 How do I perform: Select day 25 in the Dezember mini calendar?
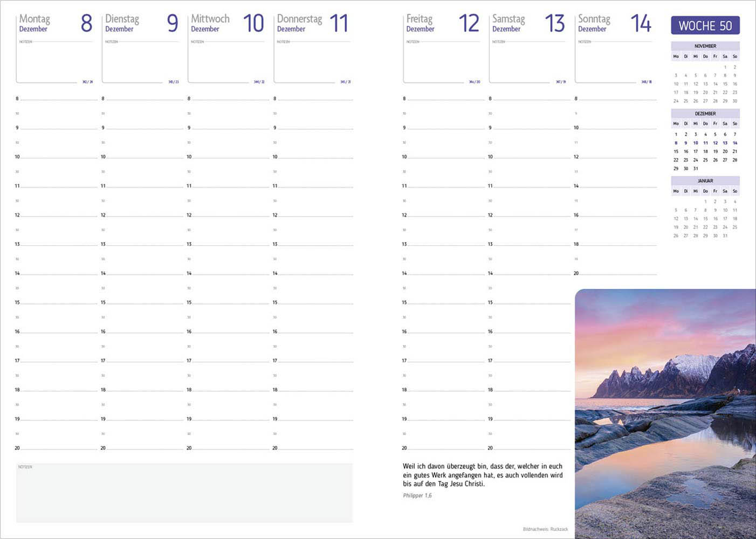click(x=705, y=160)
